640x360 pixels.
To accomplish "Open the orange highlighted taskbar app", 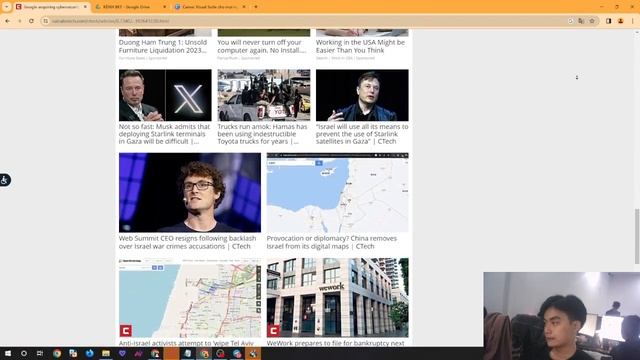I will pyautogui.click(x=171, y=353).
